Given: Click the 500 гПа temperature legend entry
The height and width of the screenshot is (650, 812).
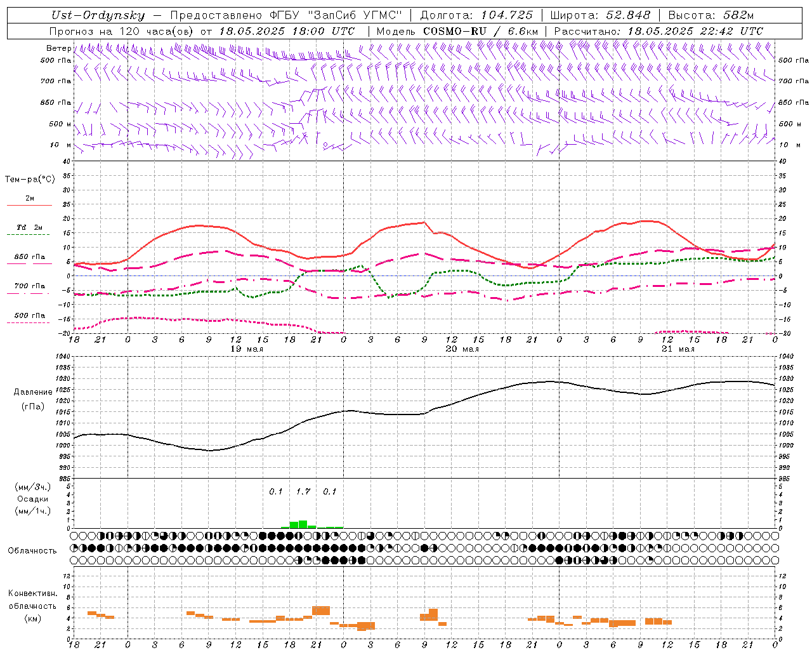Looking at the screenshot, I should click(30, 315).
